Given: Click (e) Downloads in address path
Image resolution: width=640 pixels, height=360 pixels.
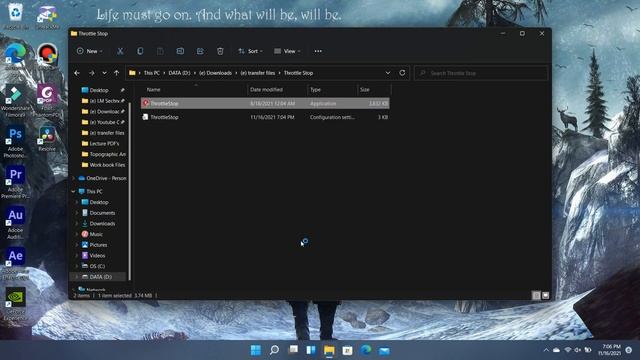Looking at the screenshot, I should tap(215, 73).
